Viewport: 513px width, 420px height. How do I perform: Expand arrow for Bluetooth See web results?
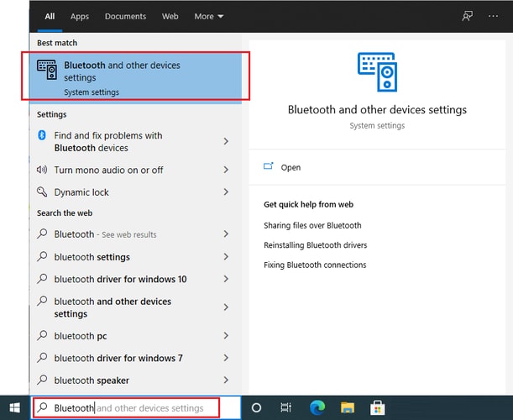click(x=226, y=234)
